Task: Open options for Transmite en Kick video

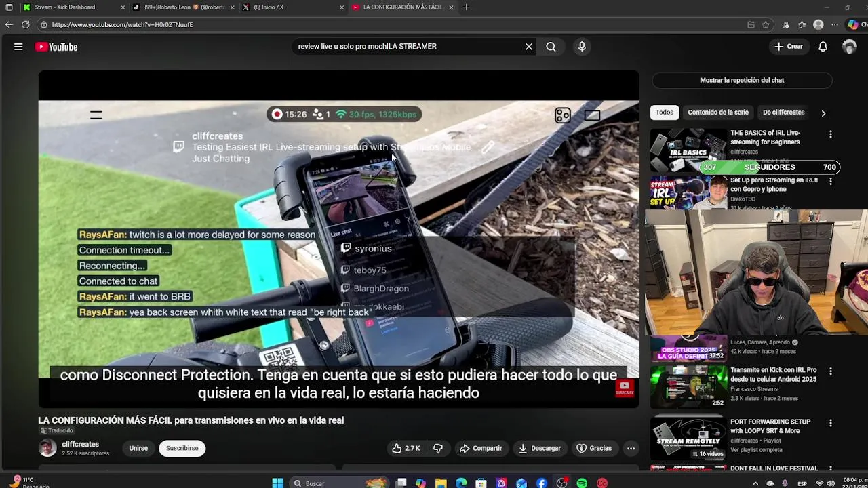Action: 831,371
